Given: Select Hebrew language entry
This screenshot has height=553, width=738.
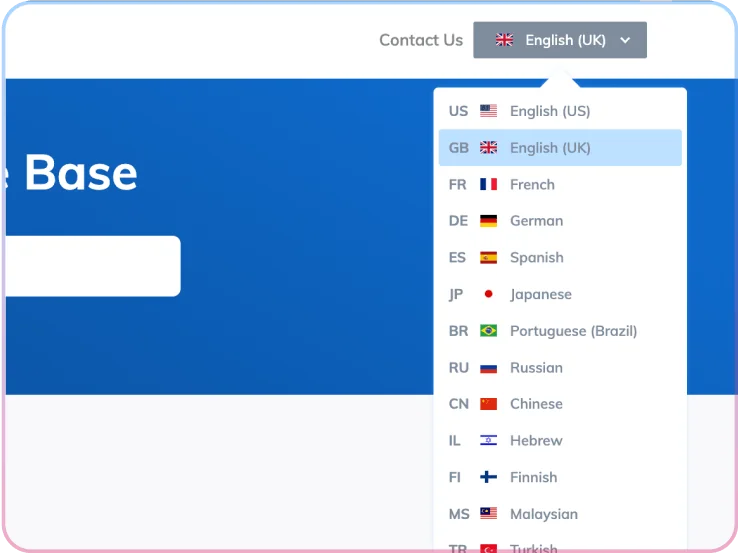Looking at the screenshot, I should [x=560, y=441].
